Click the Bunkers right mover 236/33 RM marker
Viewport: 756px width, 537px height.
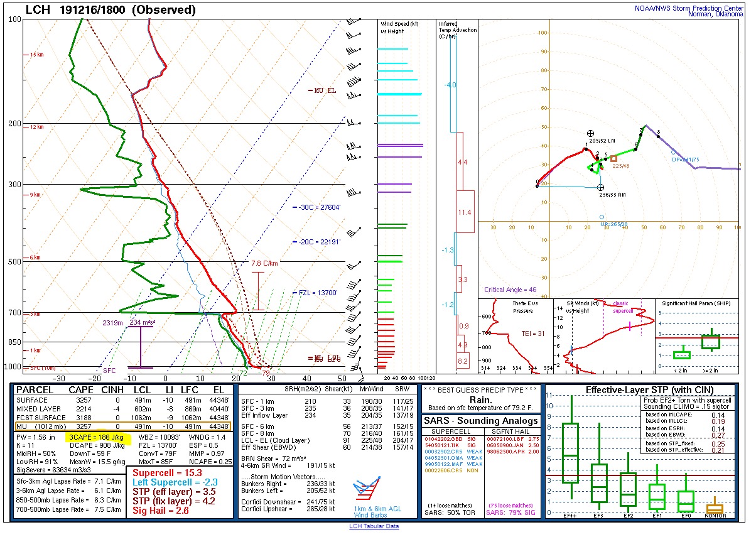click(601, 188)
